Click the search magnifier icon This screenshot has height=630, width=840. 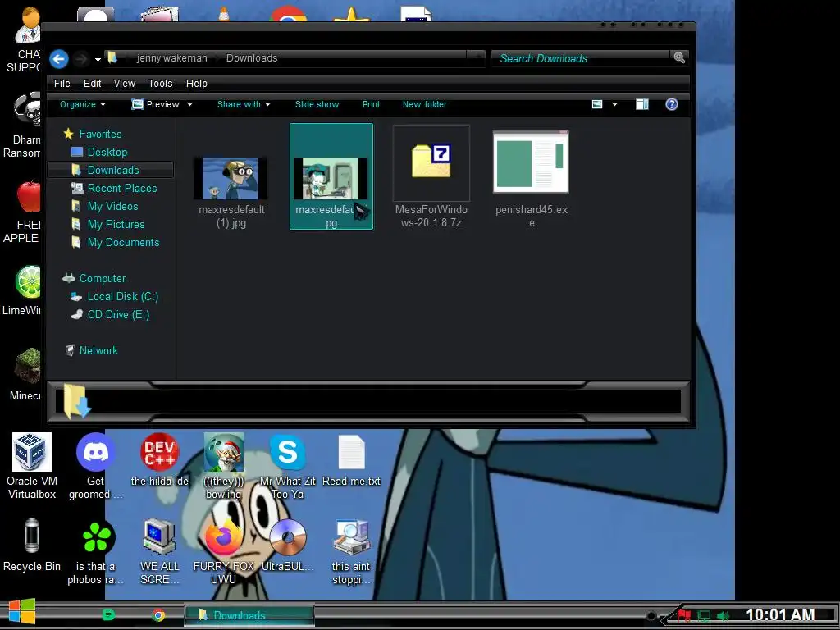(x=679, y=58)
